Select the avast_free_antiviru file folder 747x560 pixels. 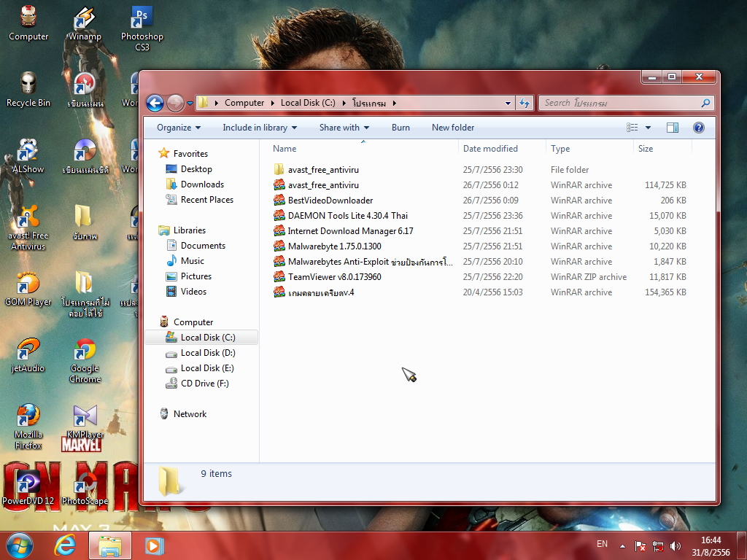coord(323,169)
